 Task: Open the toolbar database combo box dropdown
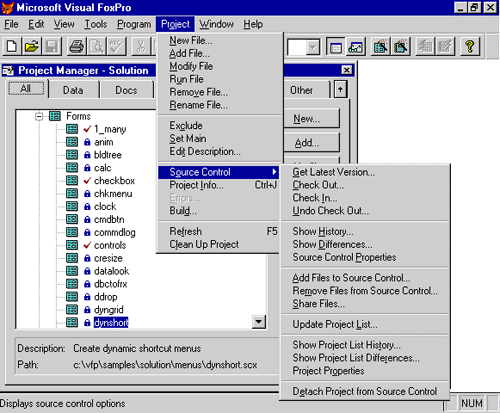[313, 47]
